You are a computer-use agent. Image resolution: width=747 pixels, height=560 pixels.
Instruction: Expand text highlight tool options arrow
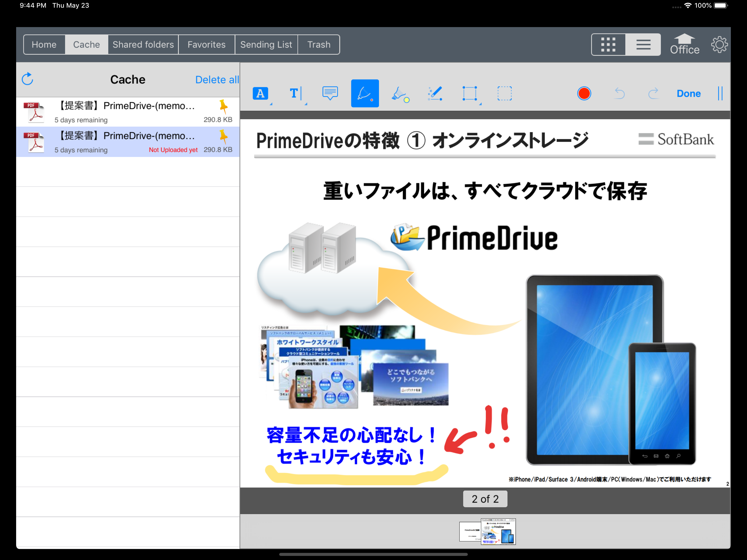click(271, 104)
